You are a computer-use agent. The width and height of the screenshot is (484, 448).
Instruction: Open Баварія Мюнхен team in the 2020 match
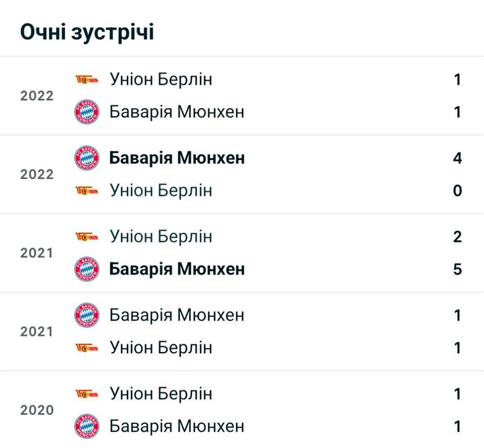177,426
